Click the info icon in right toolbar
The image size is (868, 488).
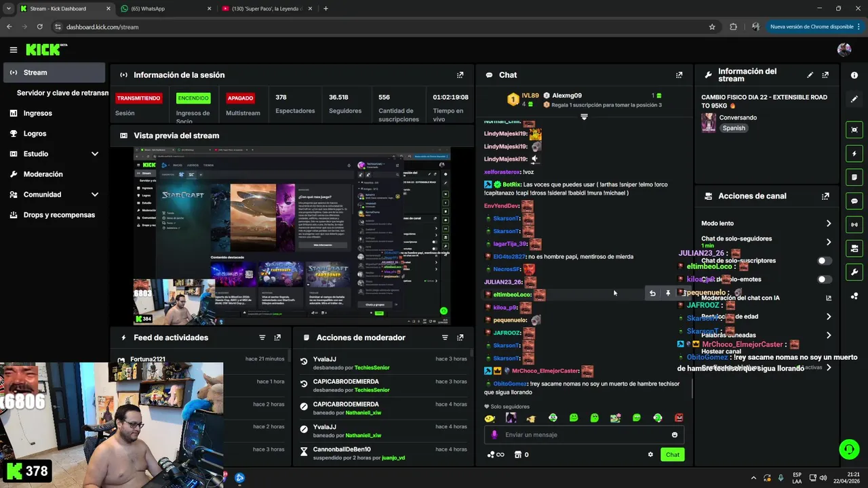pos(854,75)
